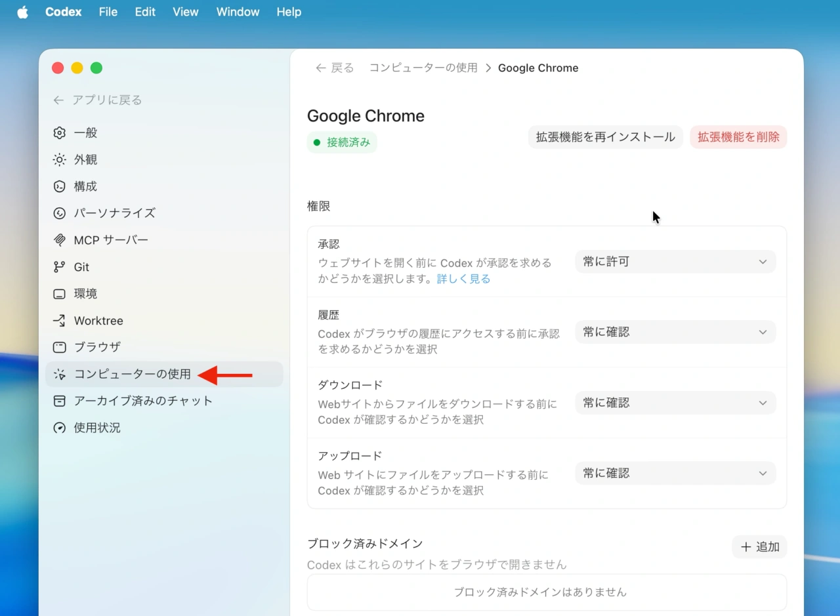840x616 pixels.
Task: Select Worktree in the sidebar
Action: click(x=164, y=321)
